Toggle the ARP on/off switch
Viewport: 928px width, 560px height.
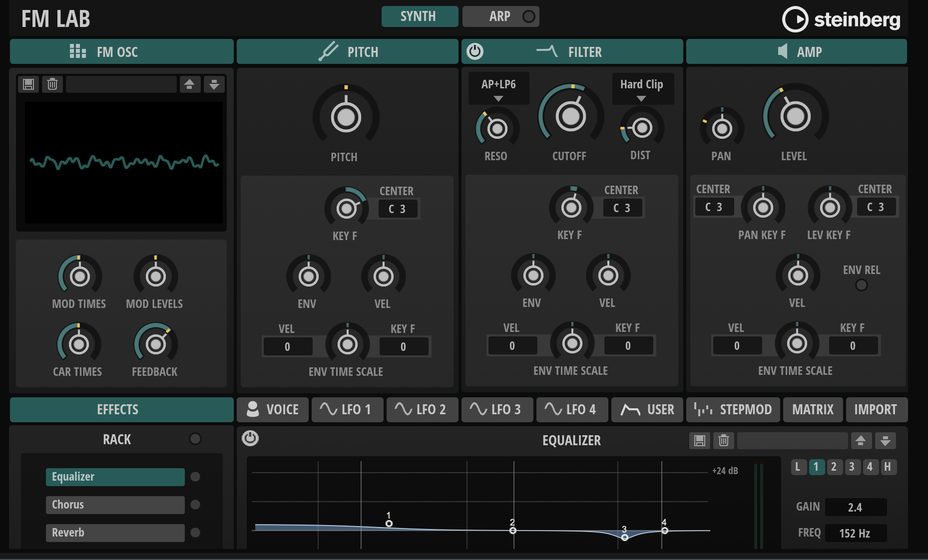529,16
